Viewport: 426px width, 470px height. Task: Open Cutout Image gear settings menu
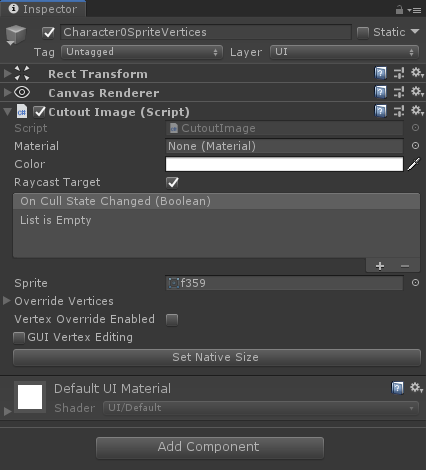(417, 111)
